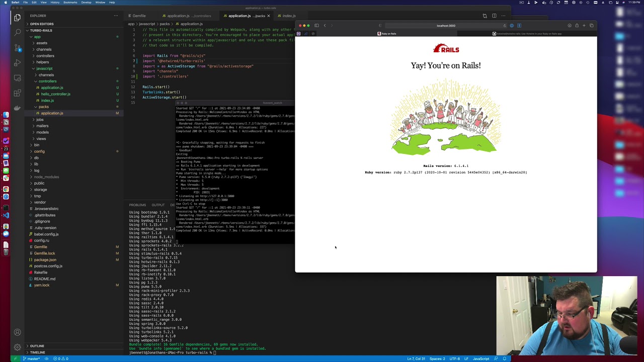Close the application.js packs tab
644x362 pixels.
[268, 16]
